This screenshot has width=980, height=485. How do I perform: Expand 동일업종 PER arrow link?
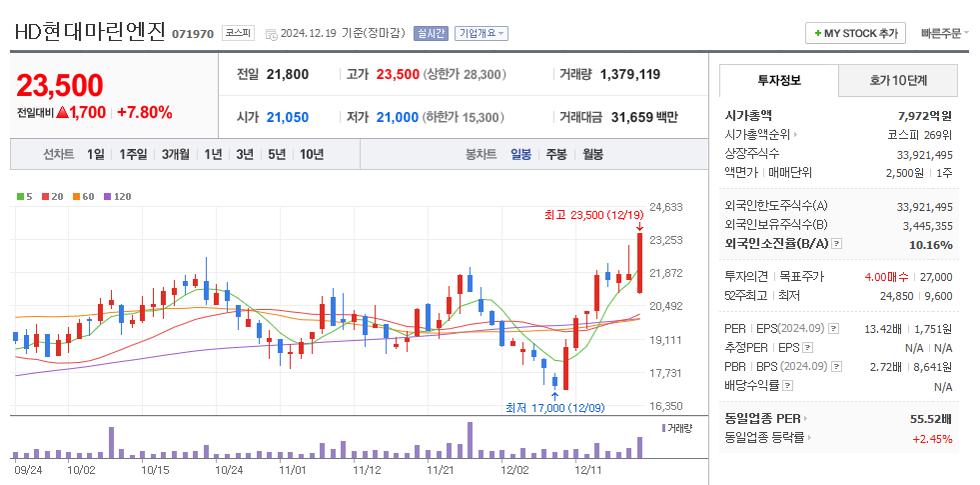point(805,418)
